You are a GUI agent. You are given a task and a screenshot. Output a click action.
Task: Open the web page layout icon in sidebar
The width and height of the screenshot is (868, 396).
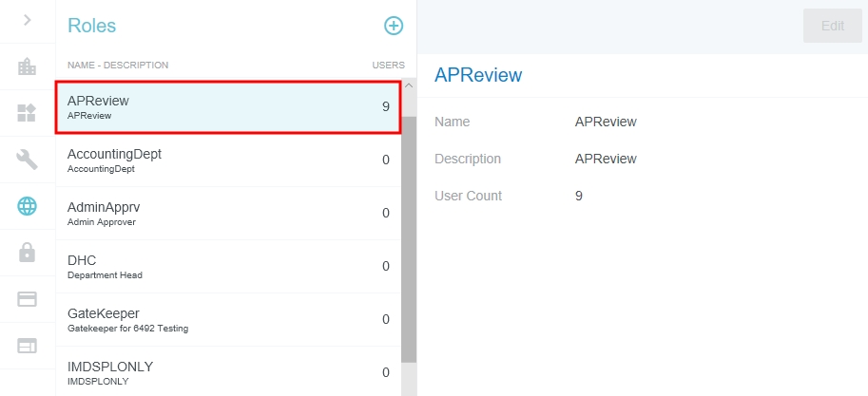pos(28,346)
